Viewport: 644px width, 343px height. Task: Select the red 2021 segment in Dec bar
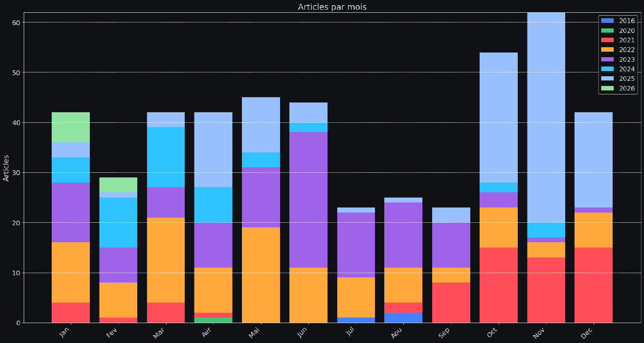(x=593, y=285)
